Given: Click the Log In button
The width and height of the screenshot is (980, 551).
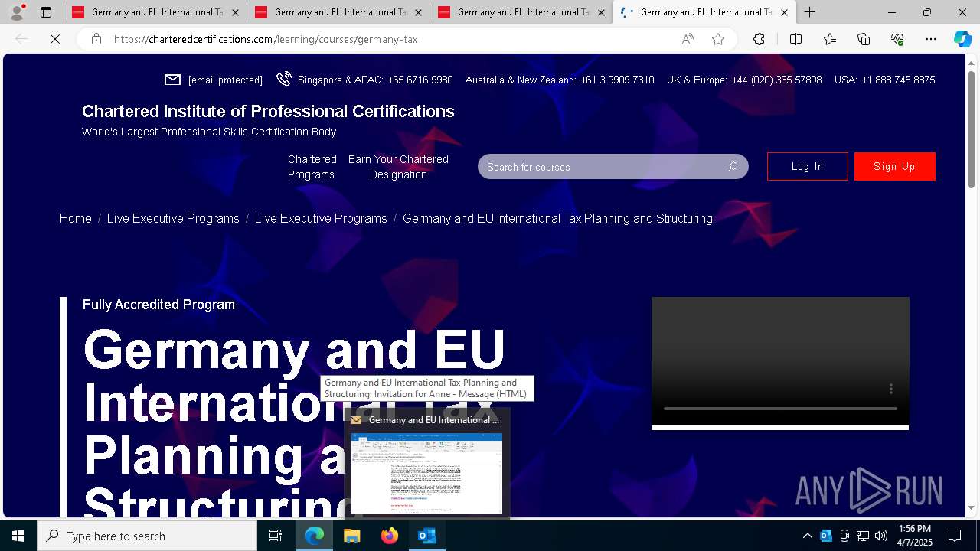Looking at the screenshot, I should tap(807, 166).
